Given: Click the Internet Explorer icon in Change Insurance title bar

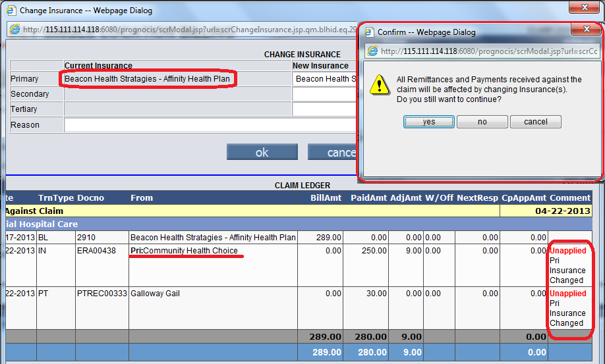Looking at the screenshot, I should pyautogui.click(x=11, y=11).
